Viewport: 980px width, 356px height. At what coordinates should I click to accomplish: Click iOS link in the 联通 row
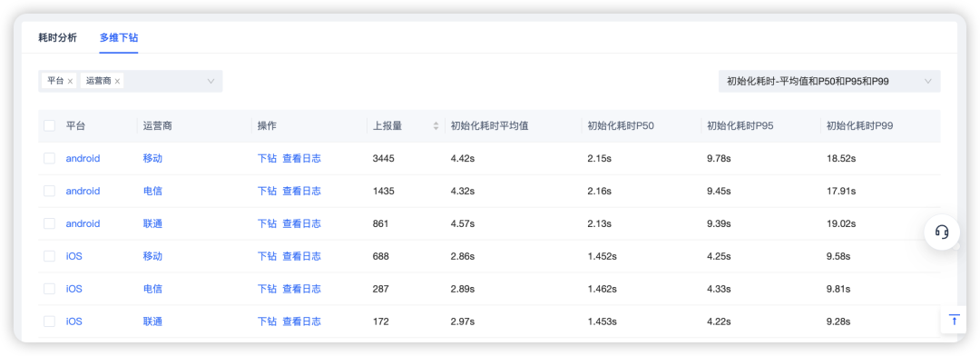pyautogui.click(x=73, y=321)
